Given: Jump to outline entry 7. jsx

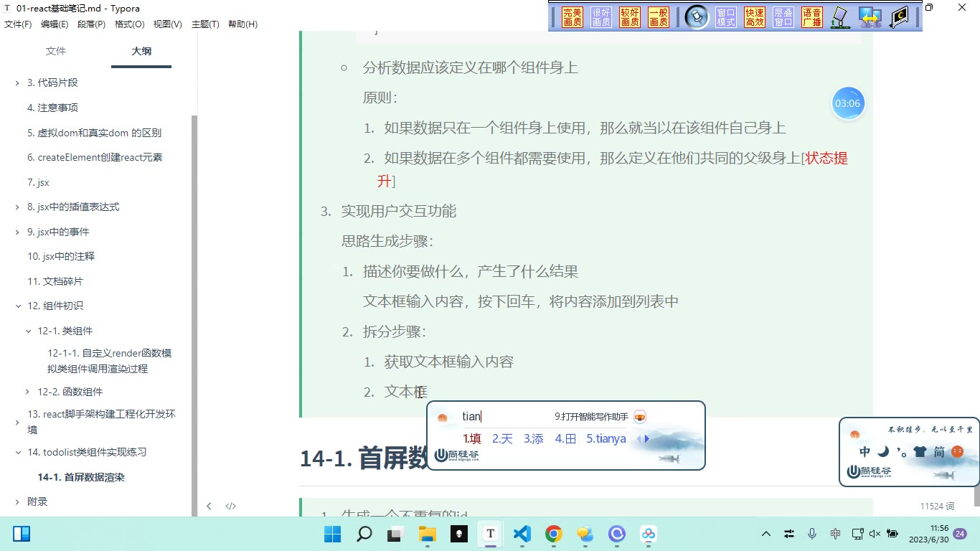Looking at the screenshot, I should pyautogui.click(x=38, y=183).
